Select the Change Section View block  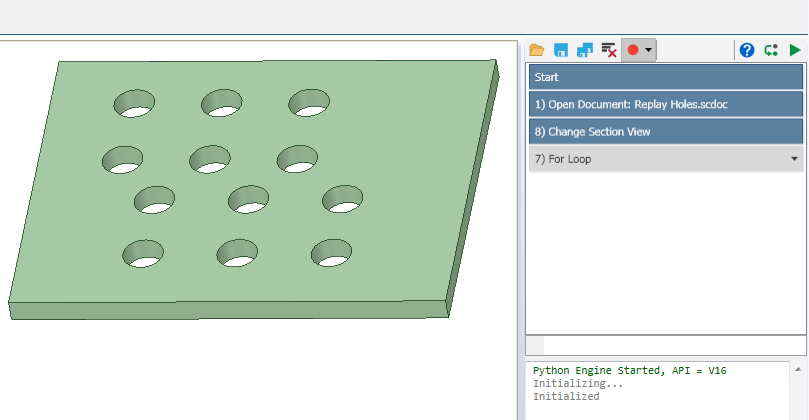(666, 132)
